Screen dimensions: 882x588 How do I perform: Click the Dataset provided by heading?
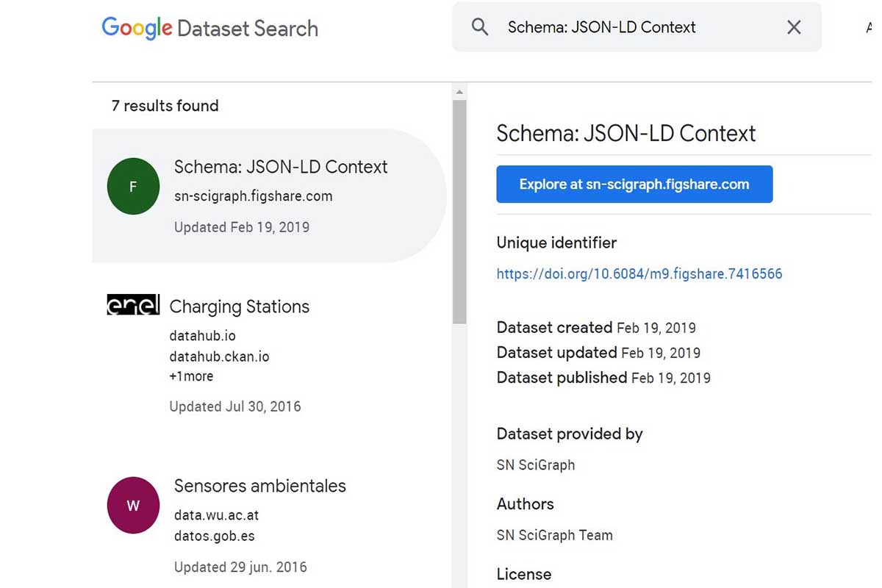[570, 434]
